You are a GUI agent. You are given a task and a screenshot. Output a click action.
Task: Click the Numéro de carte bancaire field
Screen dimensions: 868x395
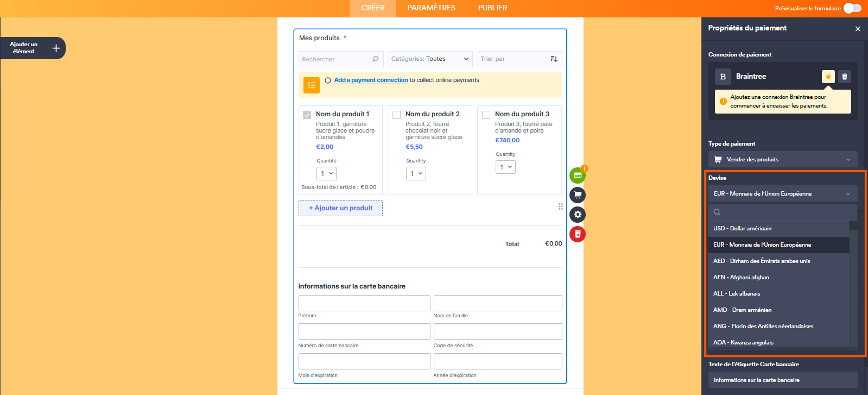tap(364, 331)
